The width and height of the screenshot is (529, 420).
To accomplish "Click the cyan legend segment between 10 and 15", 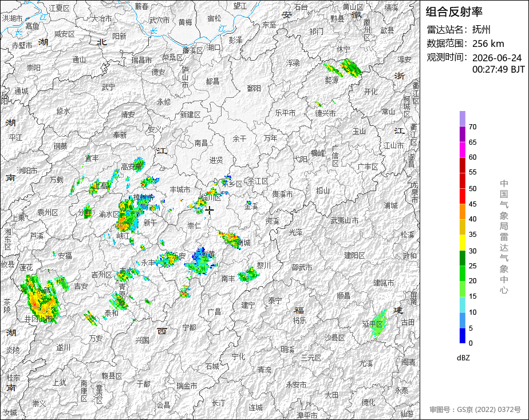I will click(x=462, y=305).
